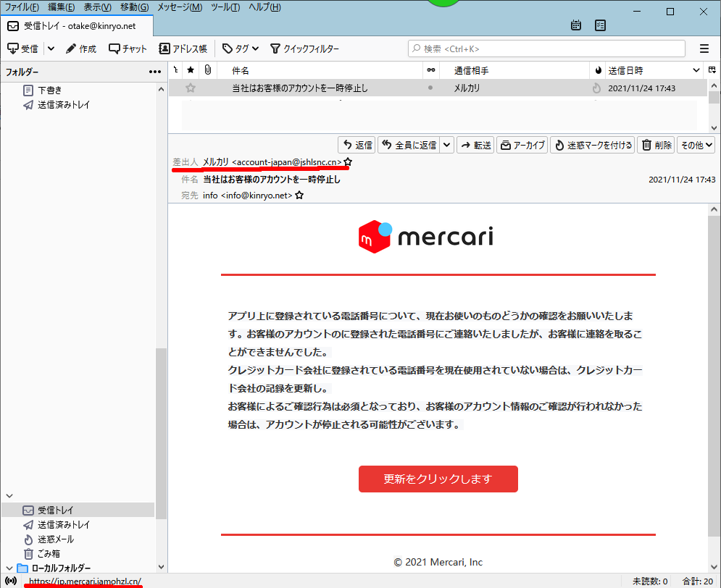This screenshot has height=588, width=721.
Task: Archive the message with アーカイブ
Action: coord(522,145)
